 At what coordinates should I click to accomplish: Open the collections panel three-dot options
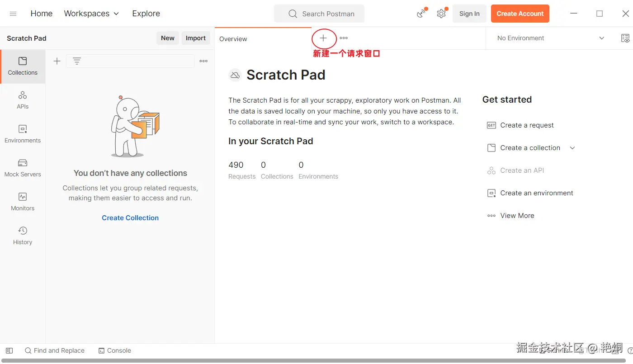(x=203, y=61)
